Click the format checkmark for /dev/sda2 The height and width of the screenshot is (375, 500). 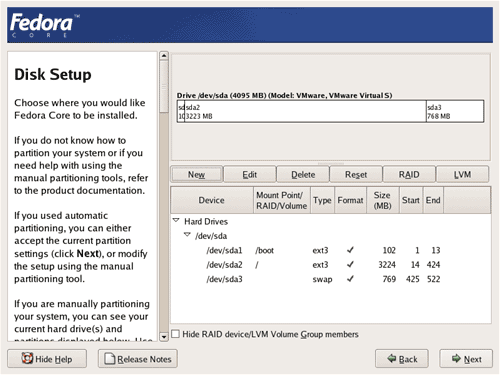click(350, 264)
